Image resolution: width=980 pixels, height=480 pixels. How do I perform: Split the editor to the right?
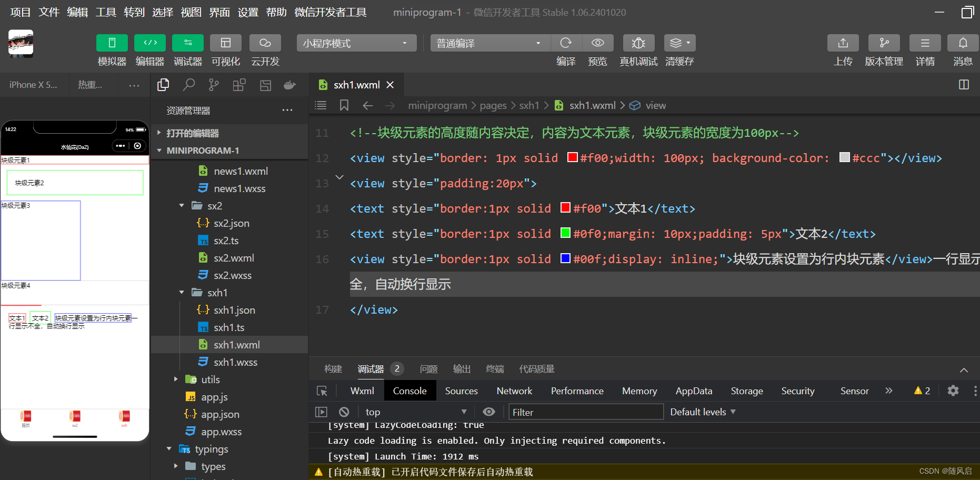coord(964,85)
